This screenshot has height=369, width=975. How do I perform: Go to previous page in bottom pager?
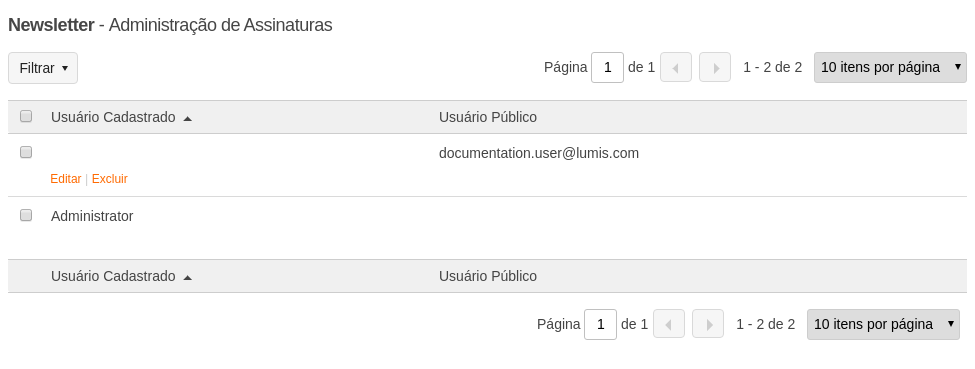pyautogui.click(x=669, y=324)
